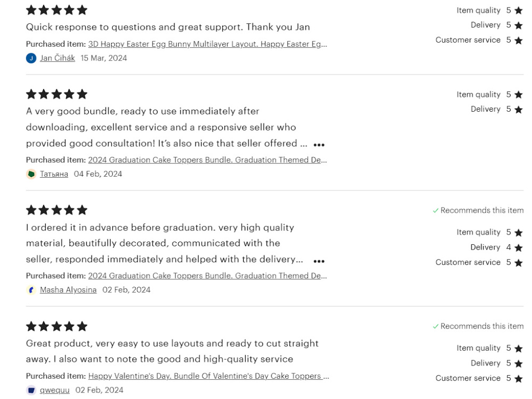Click the Customer service star on Jan's review
The image size is (532, 399).
(x=518, y=40)
